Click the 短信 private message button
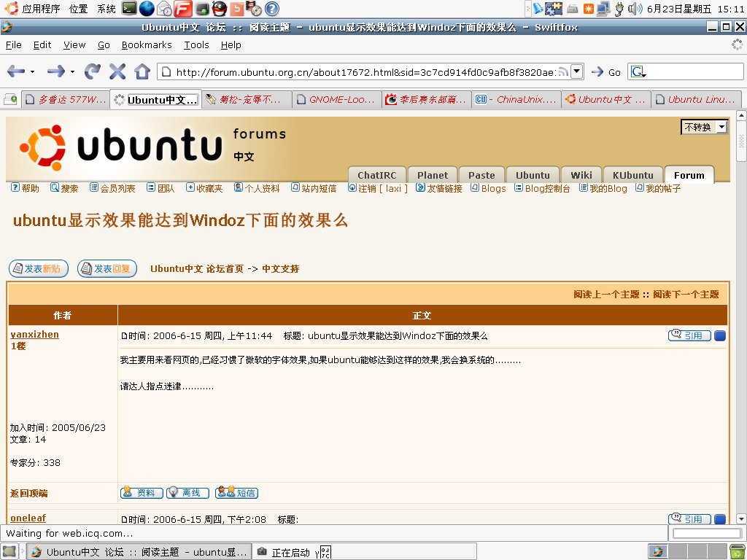The height and width of the screenshot is (560, 747). pyautogui.click(x=236, y=492)
